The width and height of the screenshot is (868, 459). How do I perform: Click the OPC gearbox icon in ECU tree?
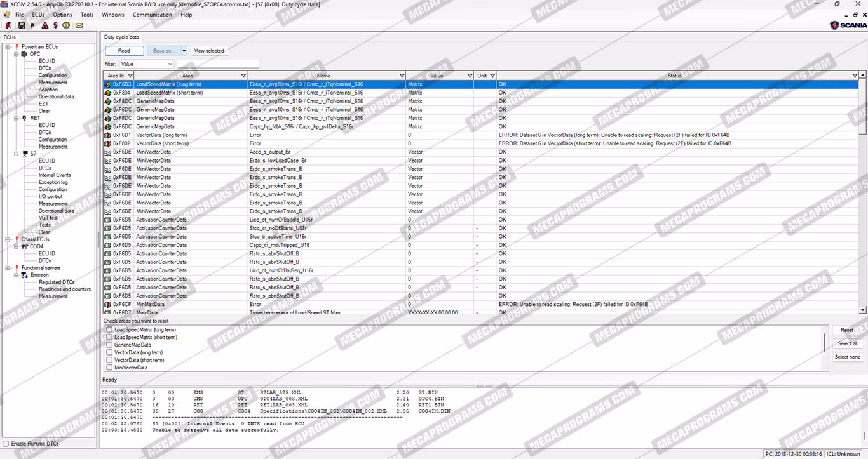point(24,54)
